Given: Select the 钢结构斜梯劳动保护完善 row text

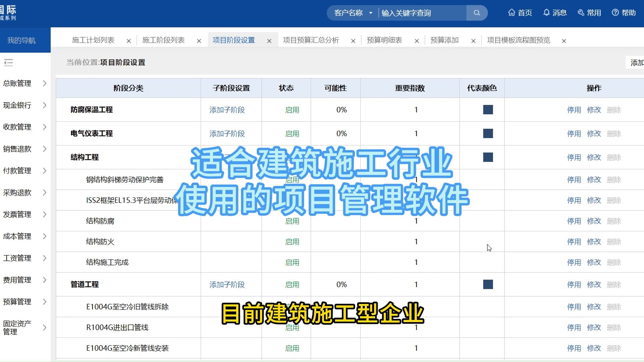Looking at the screenshot, I should (x=125, y=180).
